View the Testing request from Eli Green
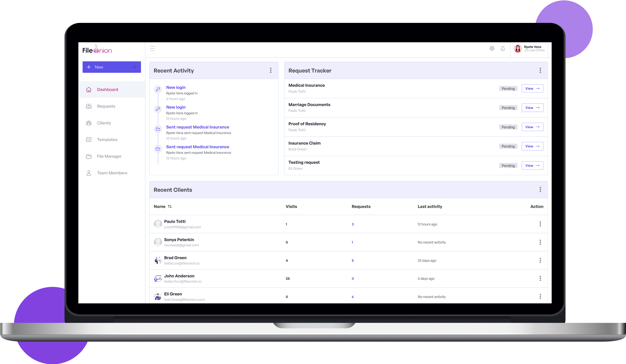Image resolution: width=626 pixels, height=364 pixels. (x=532, y=165)
